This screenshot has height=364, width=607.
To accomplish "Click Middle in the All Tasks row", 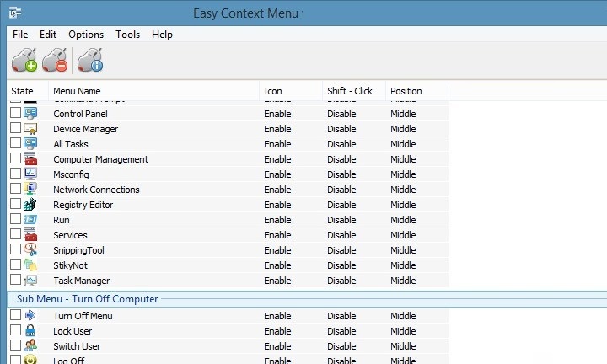I will pyautogui.click(x=403, y=144).
